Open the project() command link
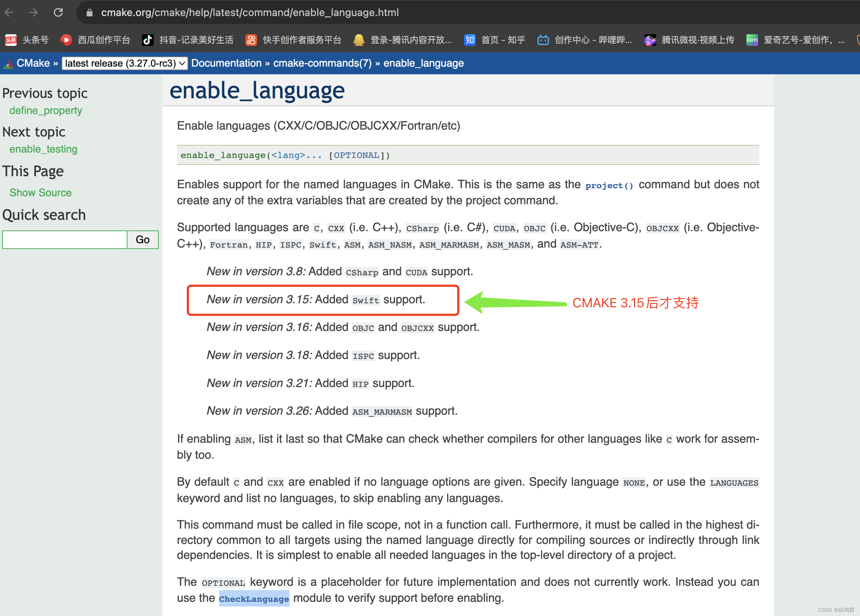The height and width of the screenshot is (616, 860). [x=609, y=185]
